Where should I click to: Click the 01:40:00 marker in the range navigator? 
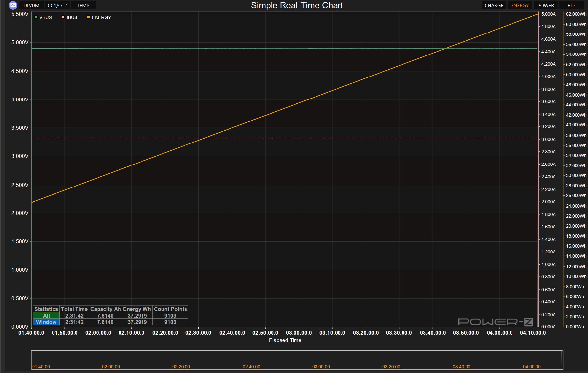[x=41, y=367]
